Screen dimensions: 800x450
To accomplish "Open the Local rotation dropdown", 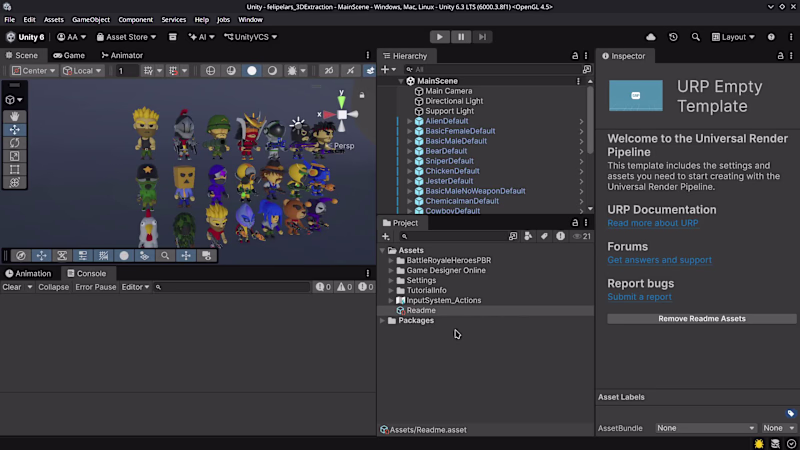I will pos(82,71).
